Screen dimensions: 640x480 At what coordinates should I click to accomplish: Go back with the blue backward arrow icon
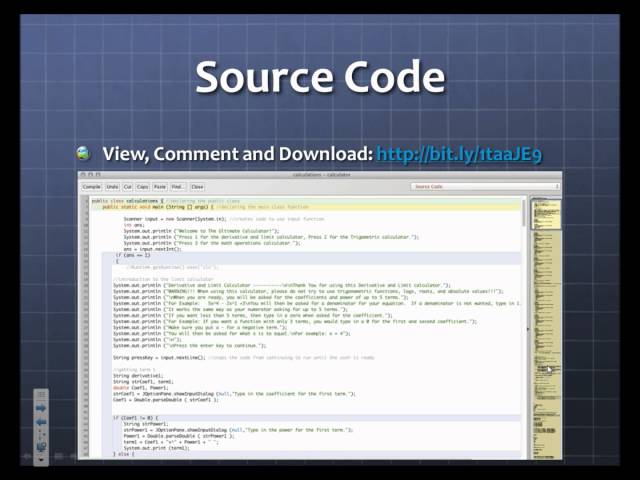(41, 422)
